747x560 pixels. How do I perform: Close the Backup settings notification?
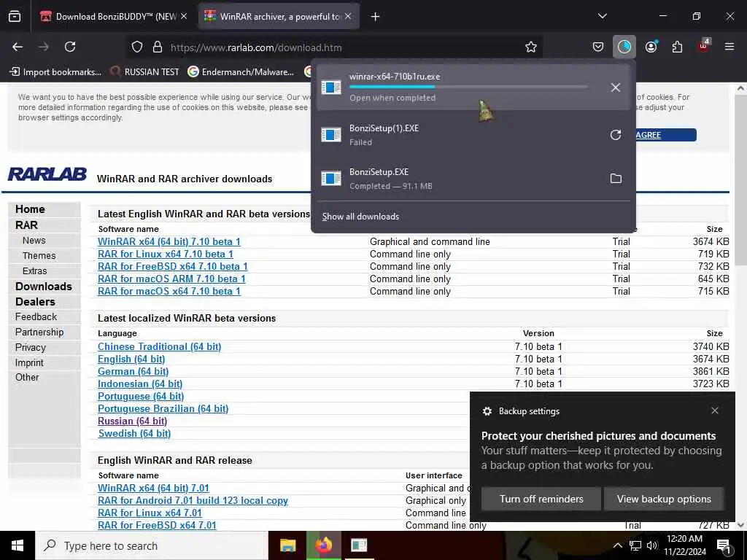715,411
